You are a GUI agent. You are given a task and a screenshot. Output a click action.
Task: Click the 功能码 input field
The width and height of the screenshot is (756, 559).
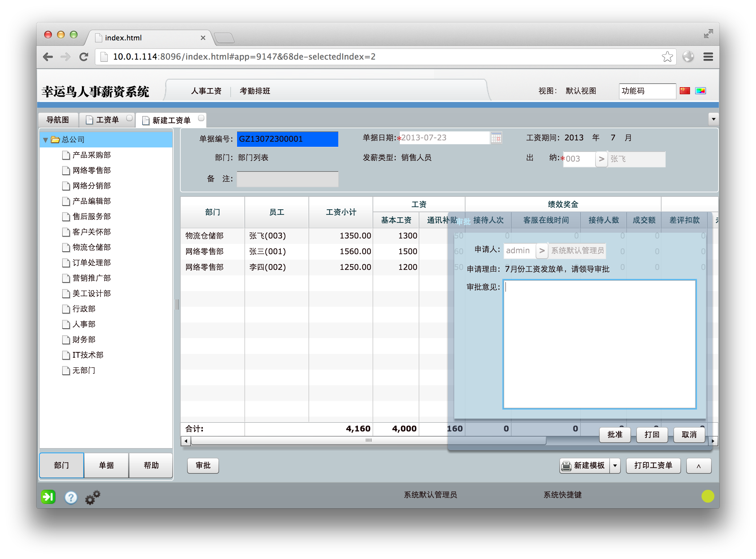[x=647, y=91]
